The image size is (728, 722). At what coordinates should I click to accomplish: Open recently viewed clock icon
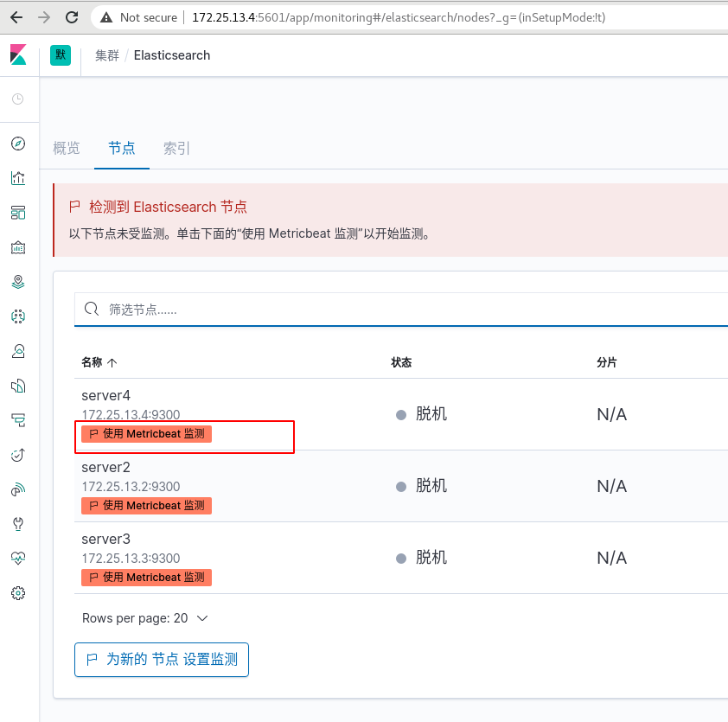coord(17,99)
